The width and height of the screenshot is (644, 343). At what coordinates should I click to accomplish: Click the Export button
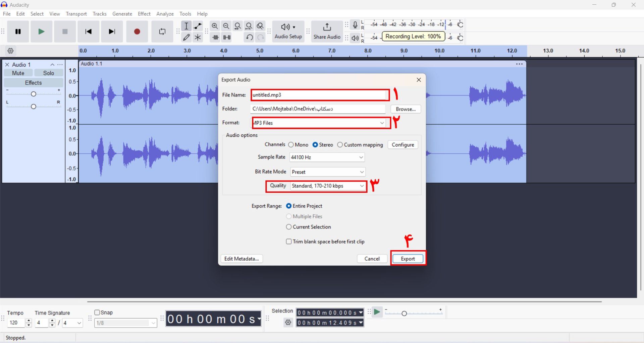pos(407,259)
